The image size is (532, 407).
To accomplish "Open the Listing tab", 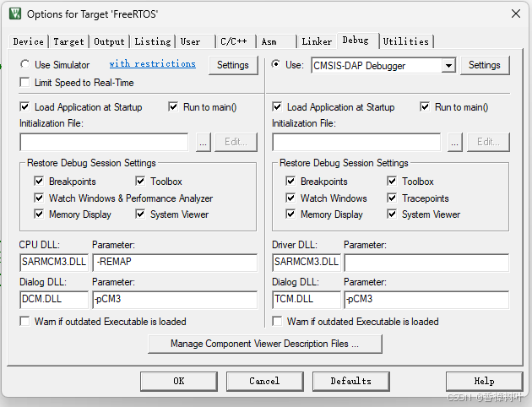I will [153, 41].
